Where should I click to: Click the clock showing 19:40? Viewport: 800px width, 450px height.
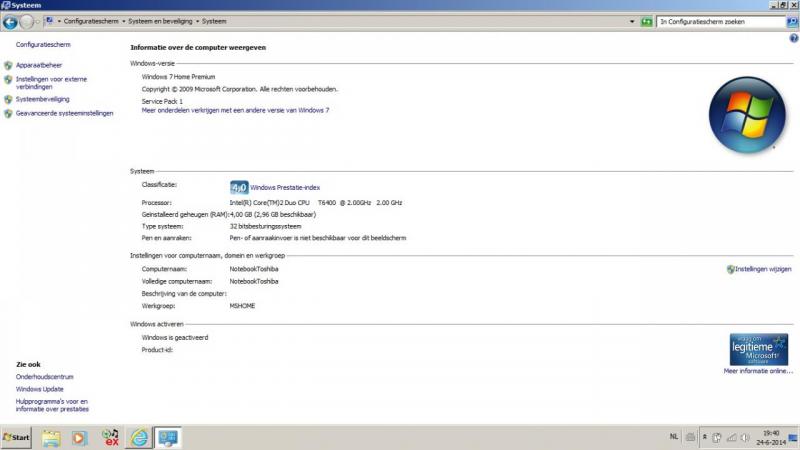[771, 438]
